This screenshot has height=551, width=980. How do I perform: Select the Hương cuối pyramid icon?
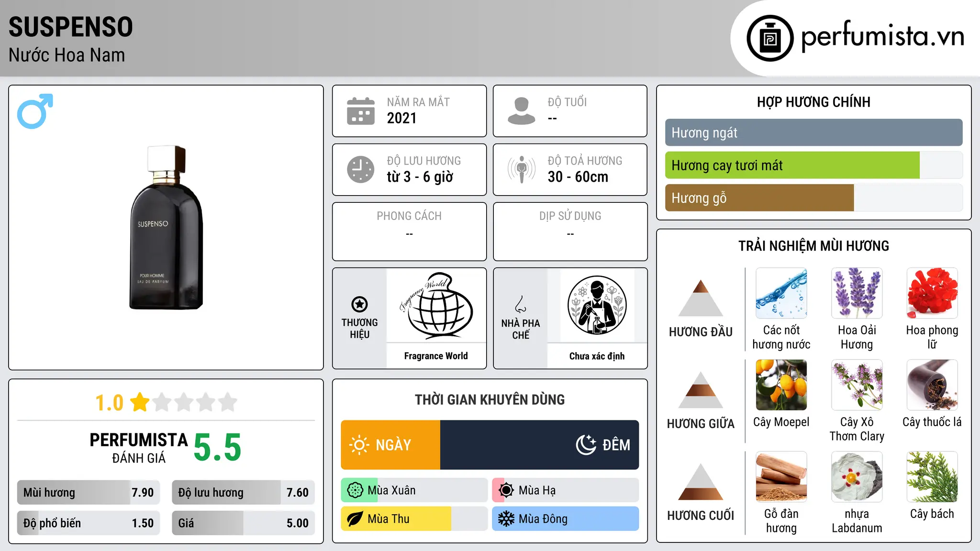point(701,482)
